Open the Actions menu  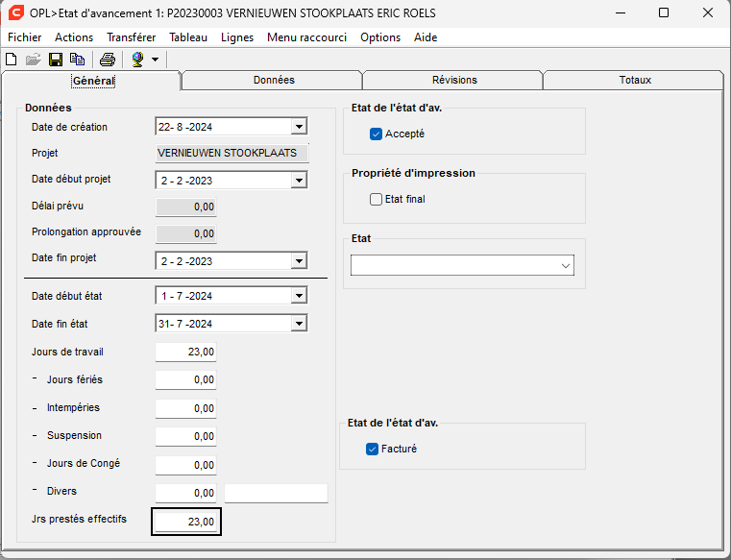coord(74,37)
